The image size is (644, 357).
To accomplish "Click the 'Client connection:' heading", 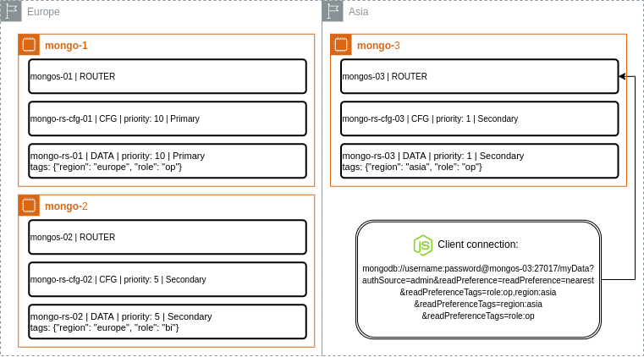I will tap(477, 244).
